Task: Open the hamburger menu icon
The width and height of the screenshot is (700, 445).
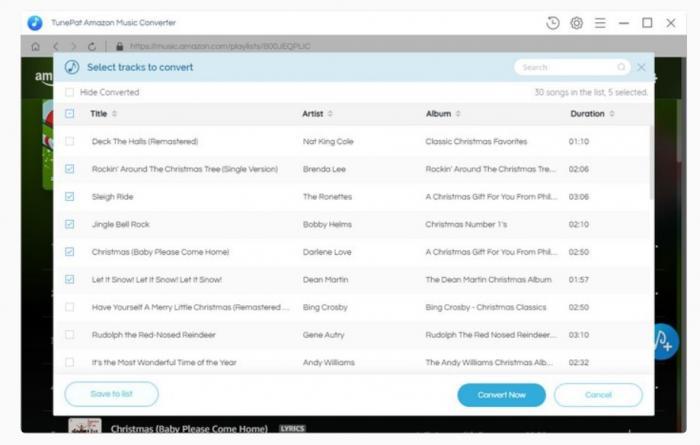Action: 600,23
